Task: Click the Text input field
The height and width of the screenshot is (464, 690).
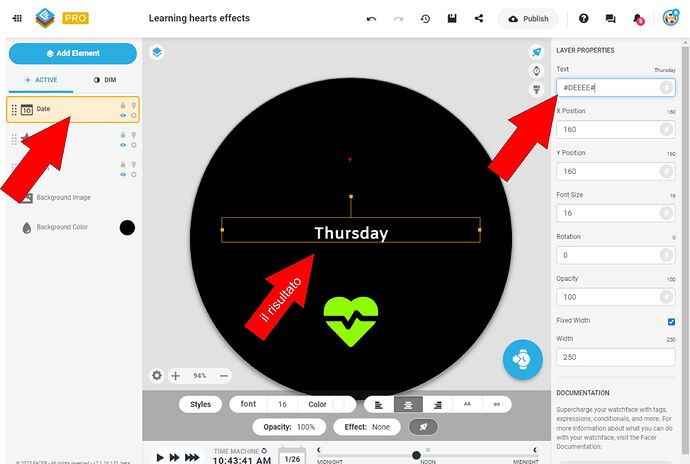Action: point(615,88)
